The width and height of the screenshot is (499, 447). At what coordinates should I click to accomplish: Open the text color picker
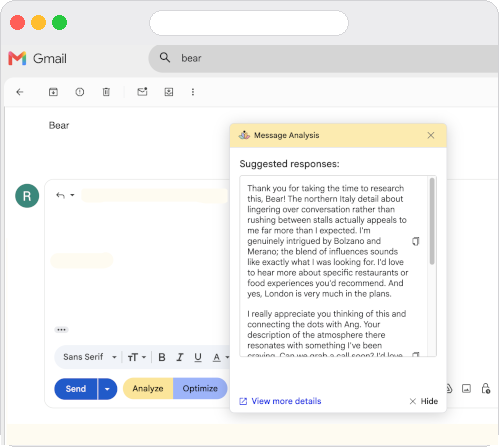pos(217,357)
